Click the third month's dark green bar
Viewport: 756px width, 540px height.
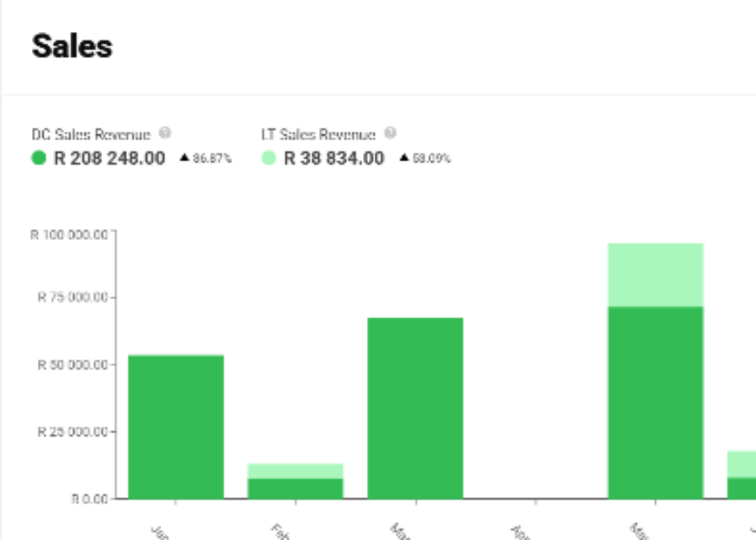tap(415, 408)
